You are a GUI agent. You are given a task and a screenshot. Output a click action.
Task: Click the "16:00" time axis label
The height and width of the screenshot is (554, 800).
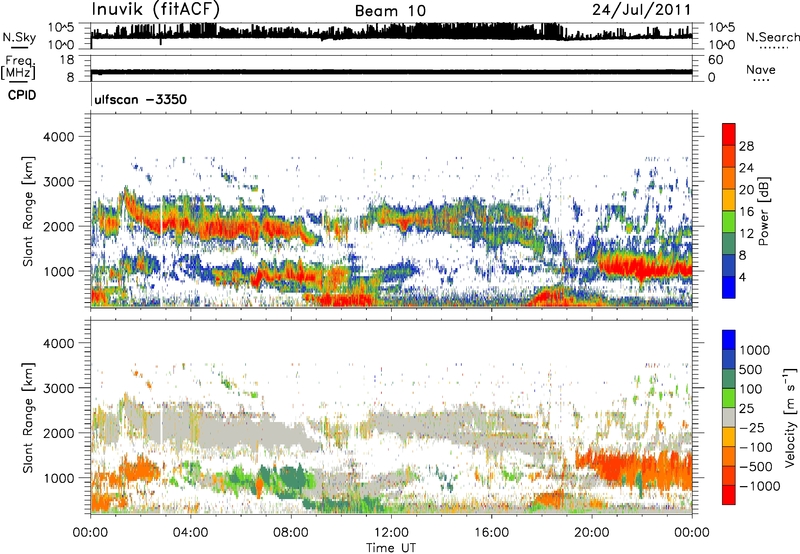(x=491, y=533)
